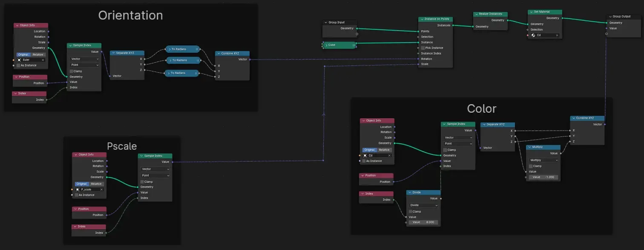Expand the top To Radians node
Image resolution: width=644 pixels, height=250 pixels.
pos(170,49)
